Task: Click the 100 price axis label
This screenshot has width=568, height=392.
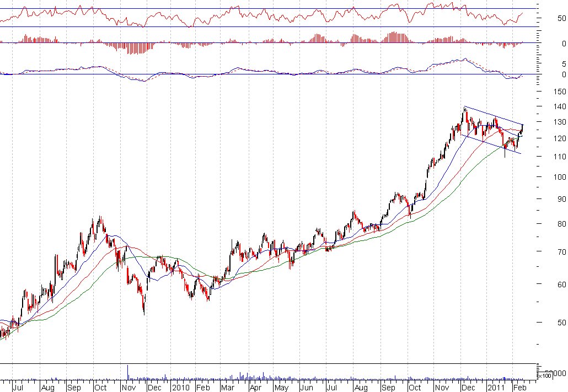Action: tap(559, 177)
